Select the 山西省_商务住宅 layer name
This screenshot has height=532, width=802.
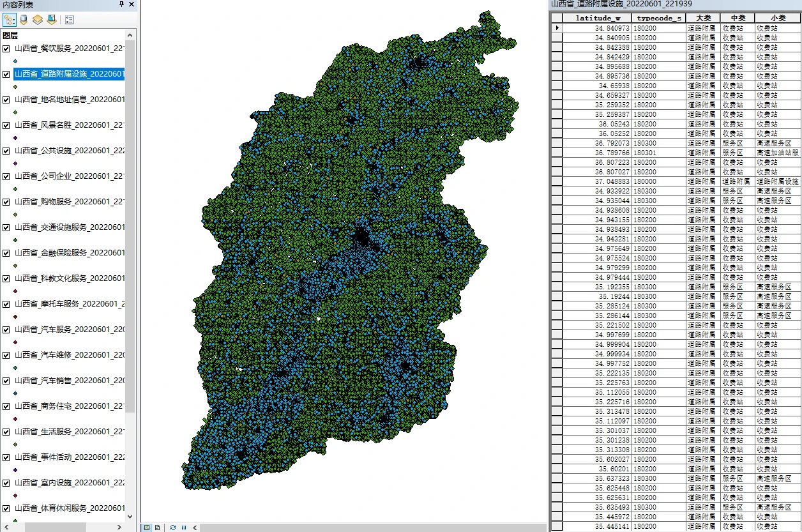click(x=70, y=406)
